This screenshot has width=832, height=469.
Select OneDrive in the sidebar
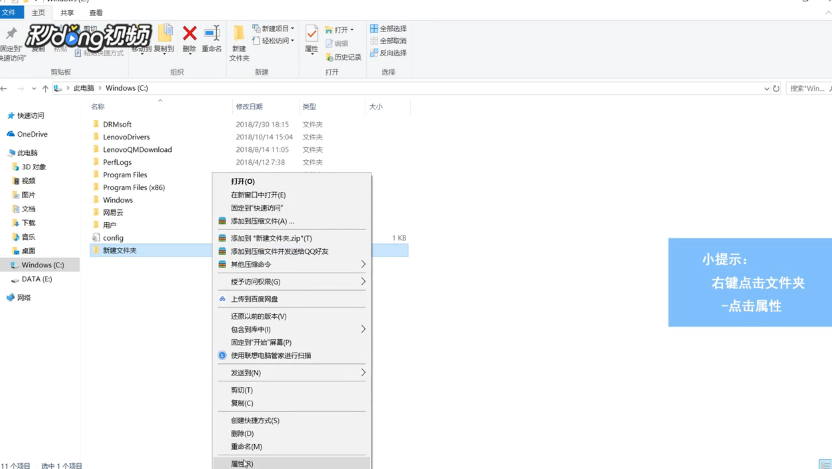click(x=27, y=134)
